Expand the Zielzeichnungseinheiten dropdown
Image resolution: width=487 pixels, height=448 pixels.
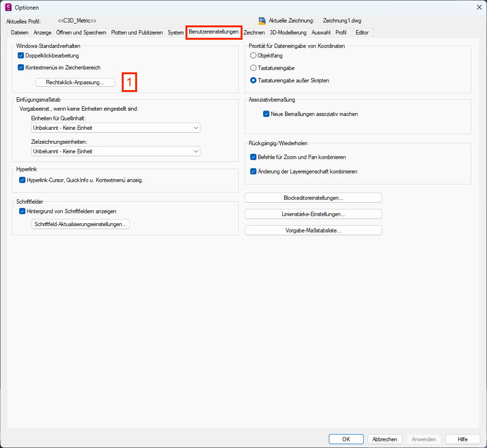[116, 151]
